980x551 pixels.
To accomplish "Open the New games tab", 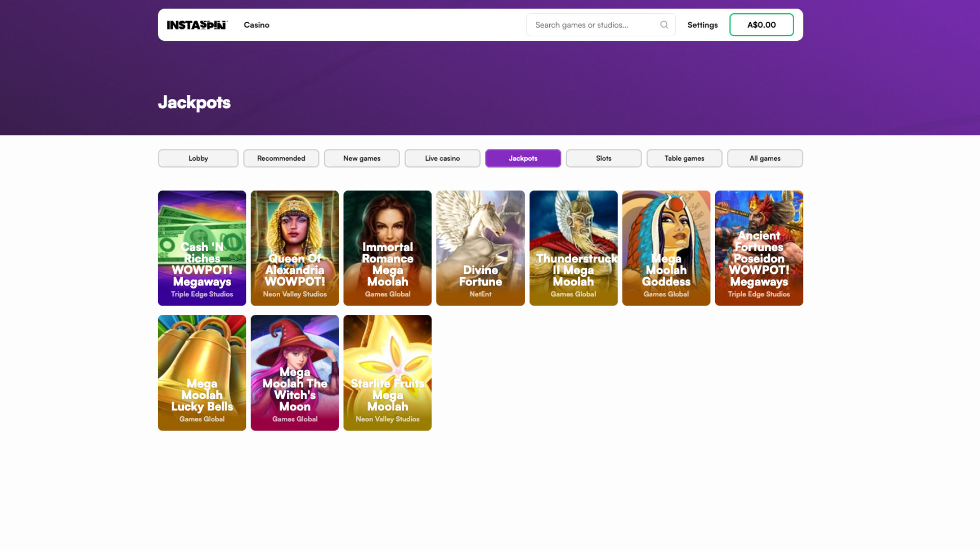I will (x=362, y=158).
